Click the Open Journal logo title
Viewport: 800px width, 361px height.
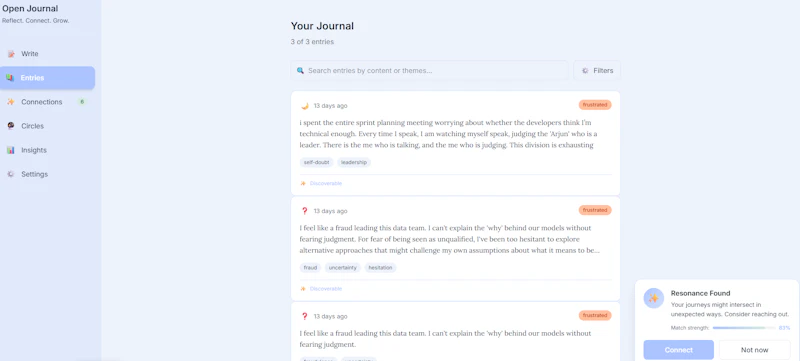click(30, 9)
